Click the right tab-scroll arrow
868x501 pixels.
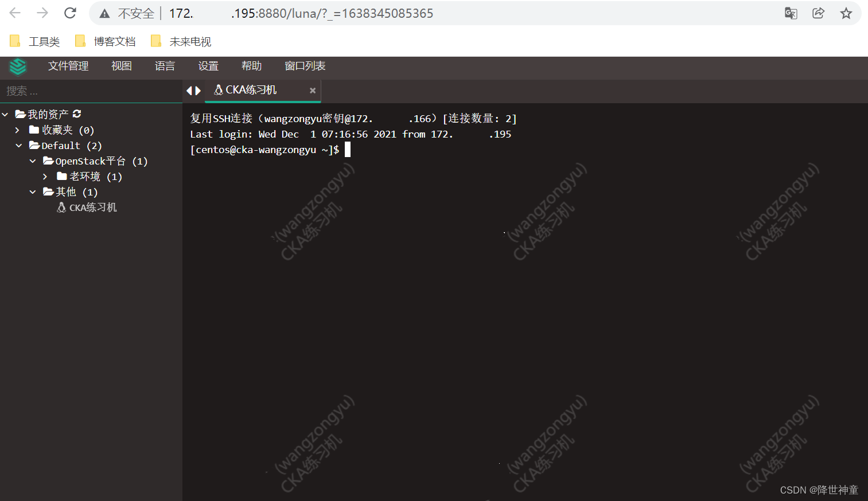click(x=198, y=90)
